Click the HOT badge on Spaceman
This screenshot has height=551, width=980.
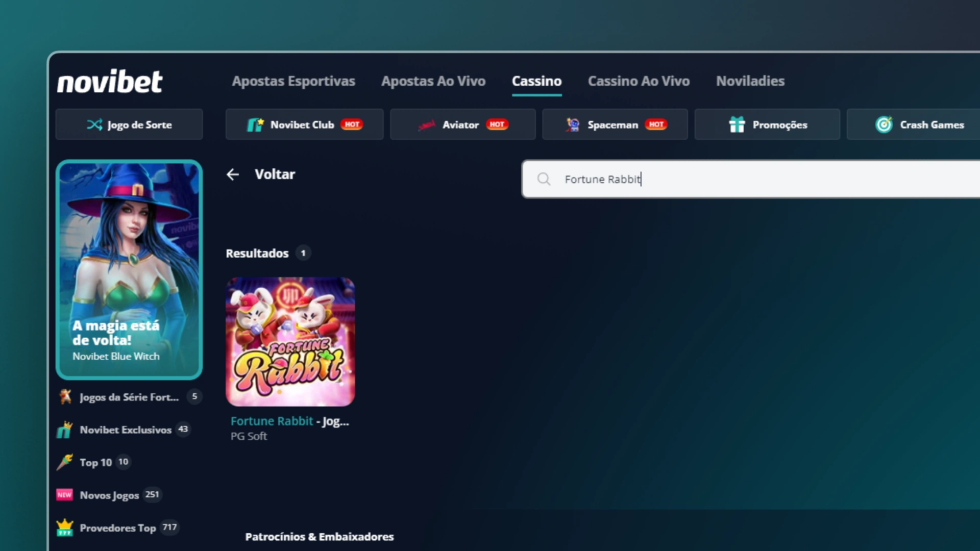pyautogui.click(x=656, y=124)
